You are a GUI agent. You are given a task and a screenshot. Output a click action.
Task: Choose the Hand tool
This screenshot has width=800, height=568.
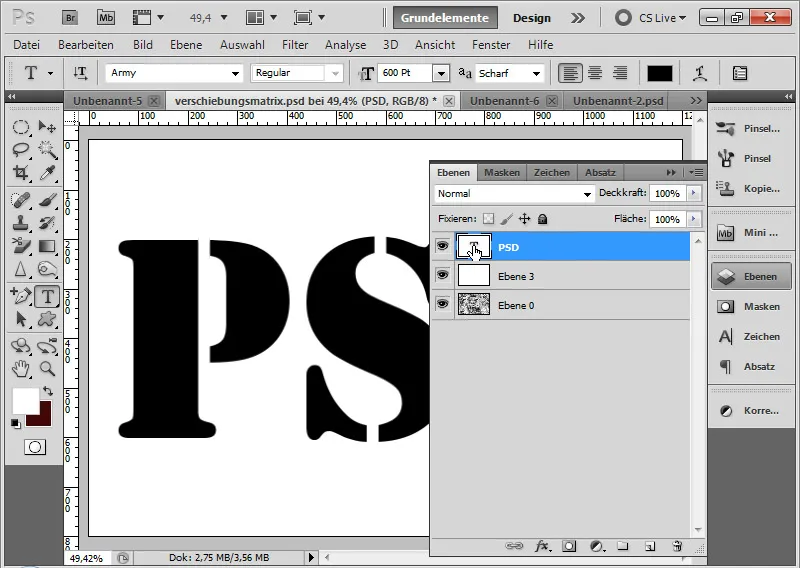[21, 369]
